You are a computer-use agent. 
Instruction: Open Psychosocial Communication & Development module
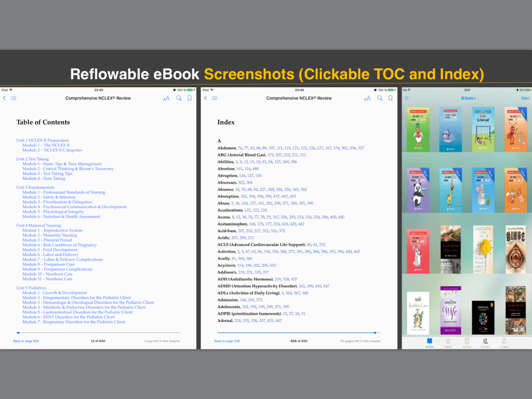[74, 206]
